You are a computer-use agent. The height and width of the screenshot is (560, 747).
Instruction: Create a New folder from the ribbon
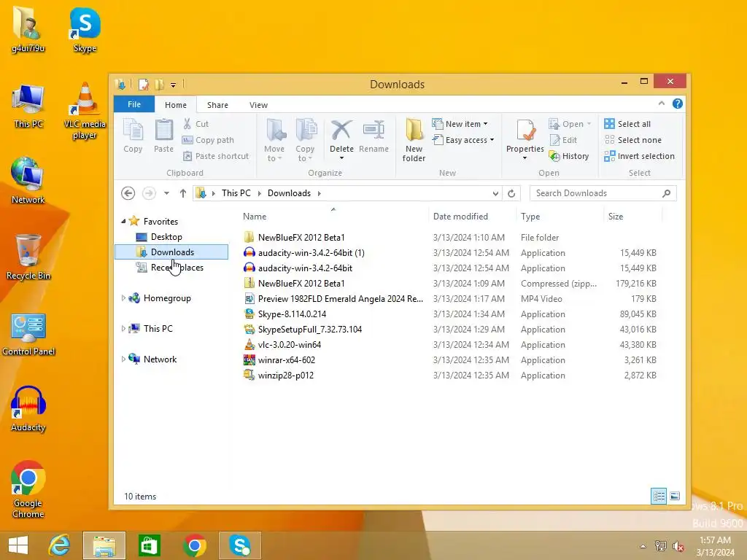pyautogui.click(x=414, y=141)
